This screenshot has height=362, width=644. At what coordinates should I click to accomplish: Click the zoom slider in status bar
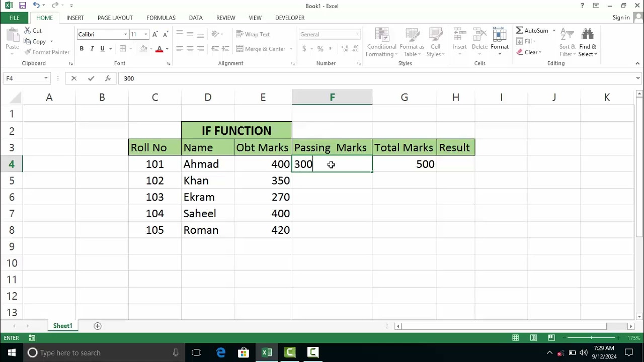[592, 338]
